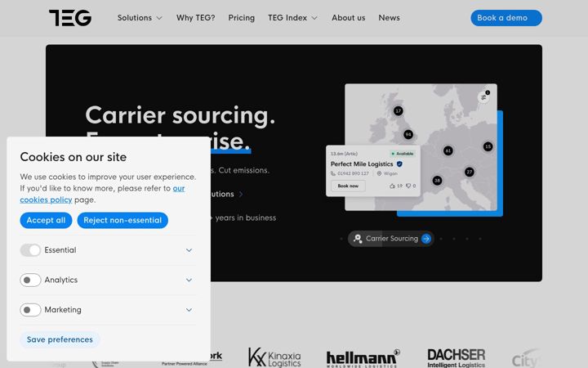This screenshot has height=368, width=588.
Task: Click the thumbs up icon on carrier card
Action: (x=392, y=186)
